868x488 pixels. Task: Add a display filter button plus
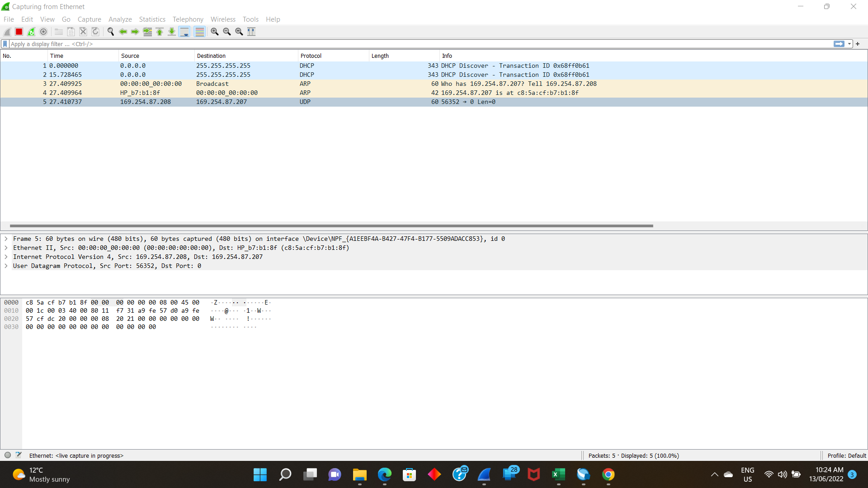tap(858, 44)
